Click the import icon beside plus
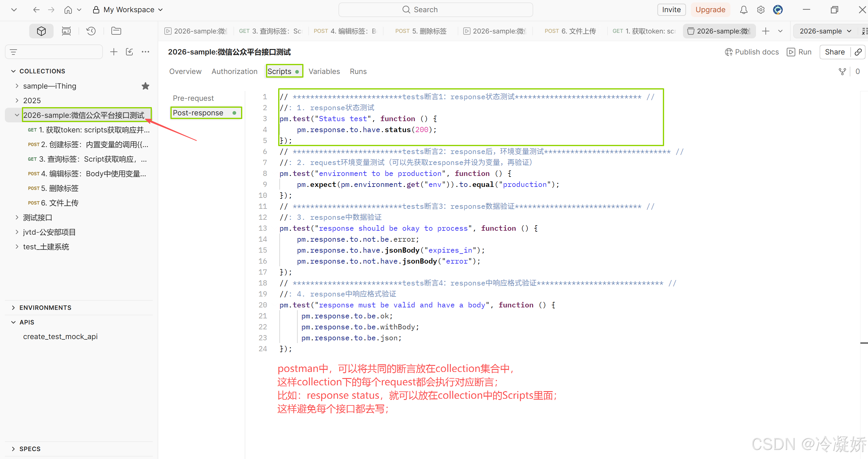Image resolution: width=868 pixels, height=459 pixels. point(130,52)
